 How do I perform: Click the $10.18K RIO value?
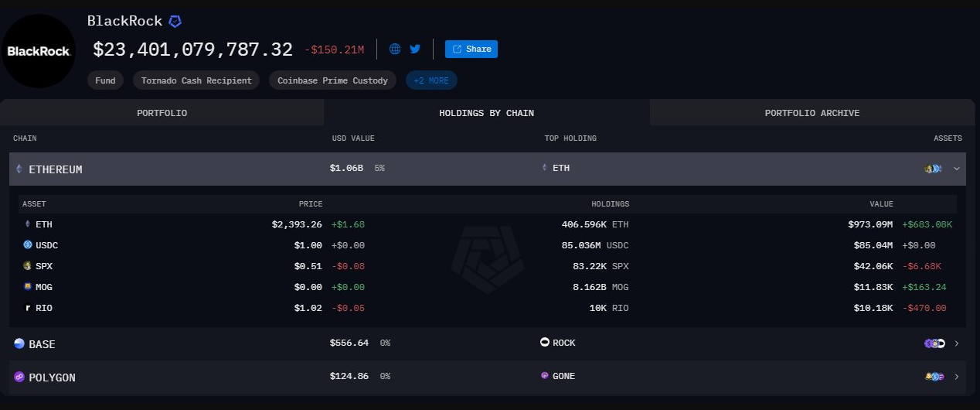pyautogui.click(x=873, y=308)
